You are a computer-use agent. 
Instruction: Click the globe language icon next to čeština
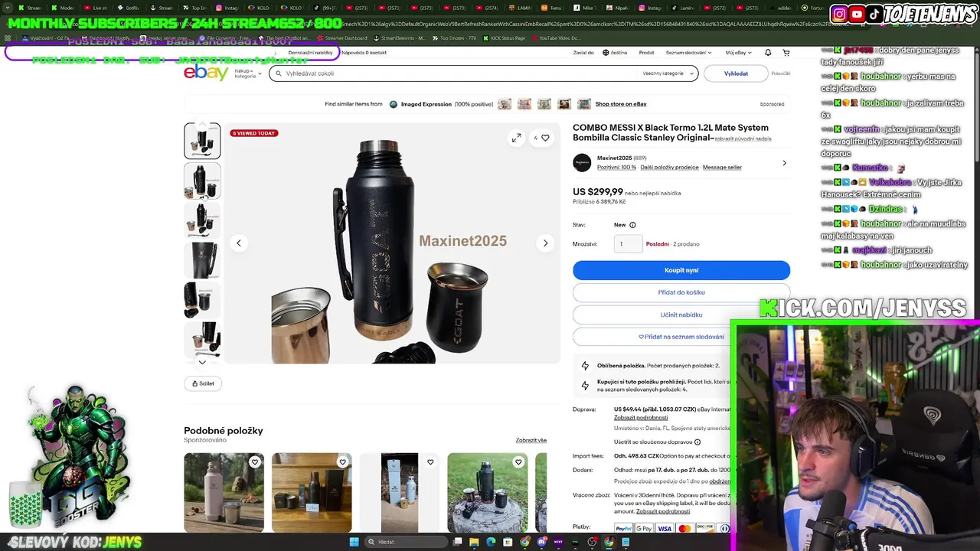point(606,53)
